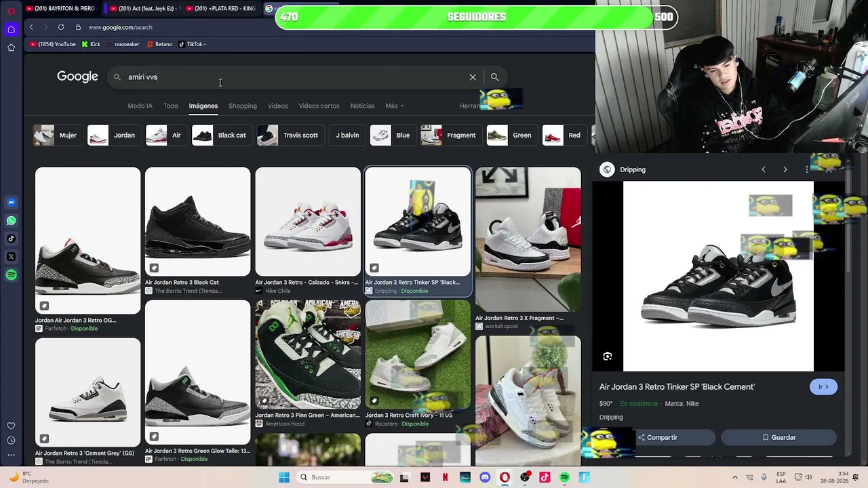The height and width of the screenshot is (488, 868).
Task: Open WhatsApp in the Opera sidebar
Action: coord(11,220)
